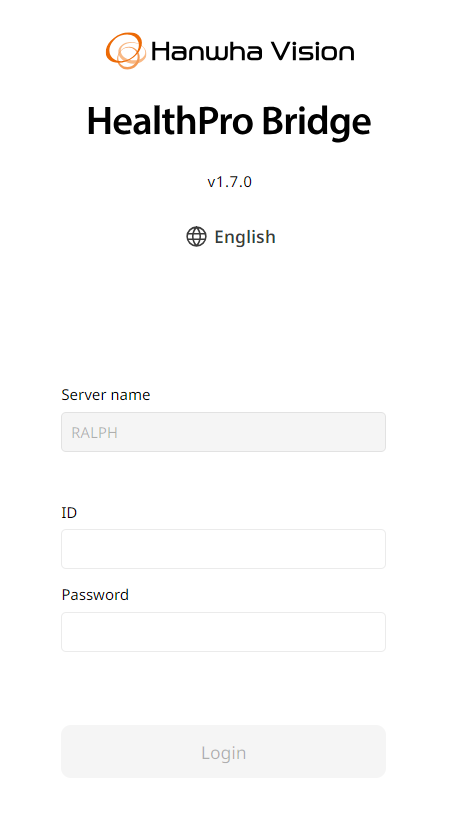The image size is (476, 813).
Task: Focus the Password input field
Action: pos(223,632)
